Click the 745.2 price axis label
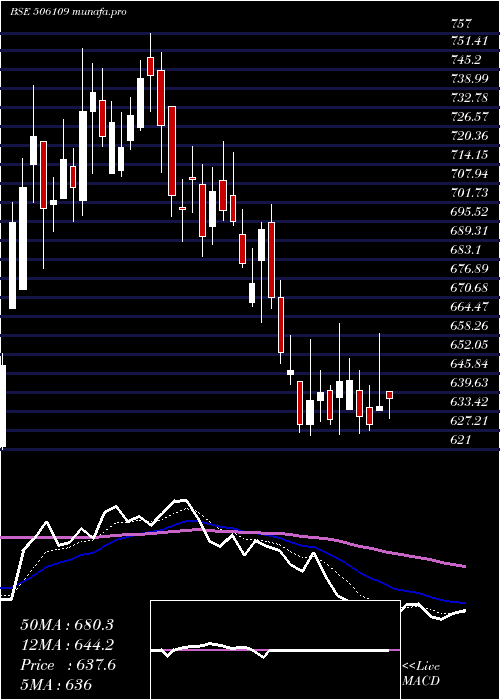 coord(467,61)
